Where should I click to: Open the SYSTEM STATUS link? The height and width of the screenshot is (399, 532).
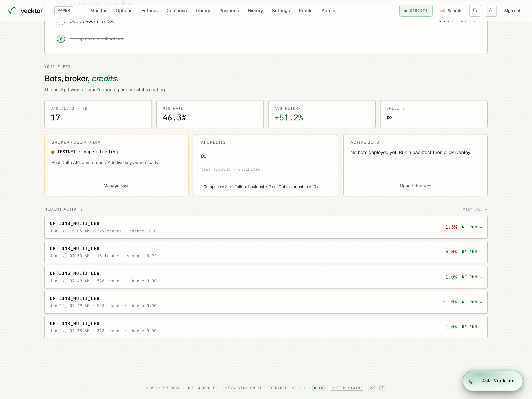click(x=346, y=388)
